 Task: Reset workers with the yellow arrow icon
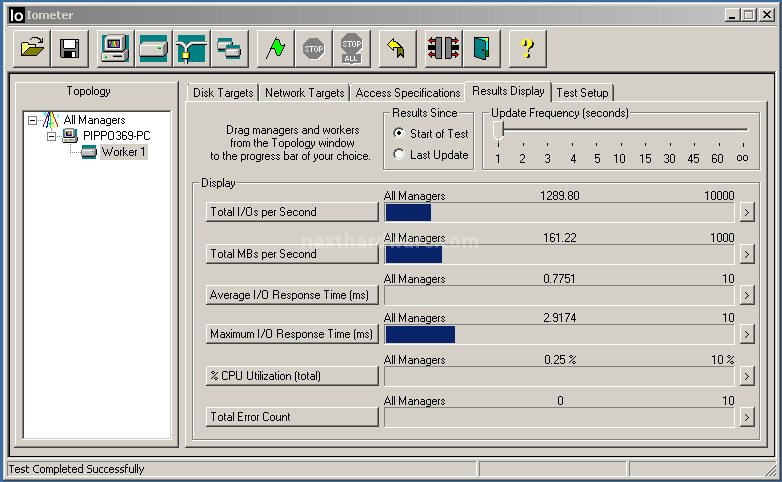(x=397, y=48)
